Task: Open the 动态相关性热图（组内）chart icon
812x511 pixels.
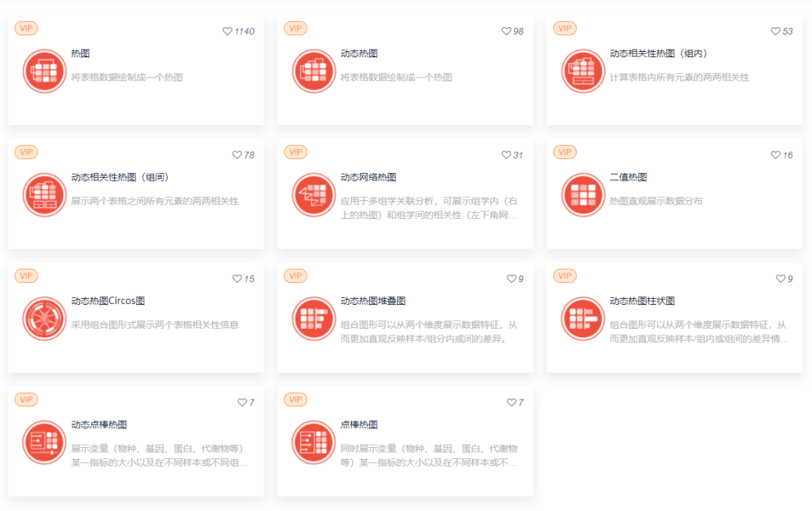Action: tap(583, 71)
